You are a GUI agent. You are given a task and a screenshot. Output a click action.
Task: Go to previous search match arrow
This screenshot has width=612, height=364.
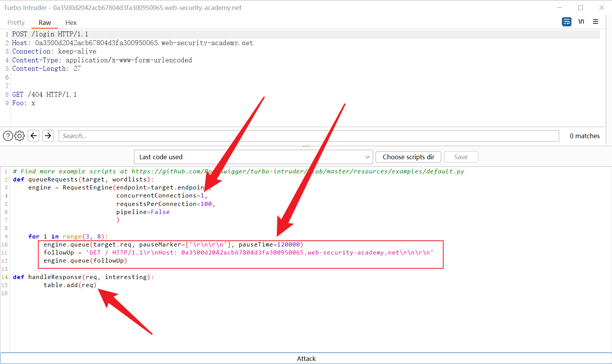pyautogui.click(x=34, y=136)
